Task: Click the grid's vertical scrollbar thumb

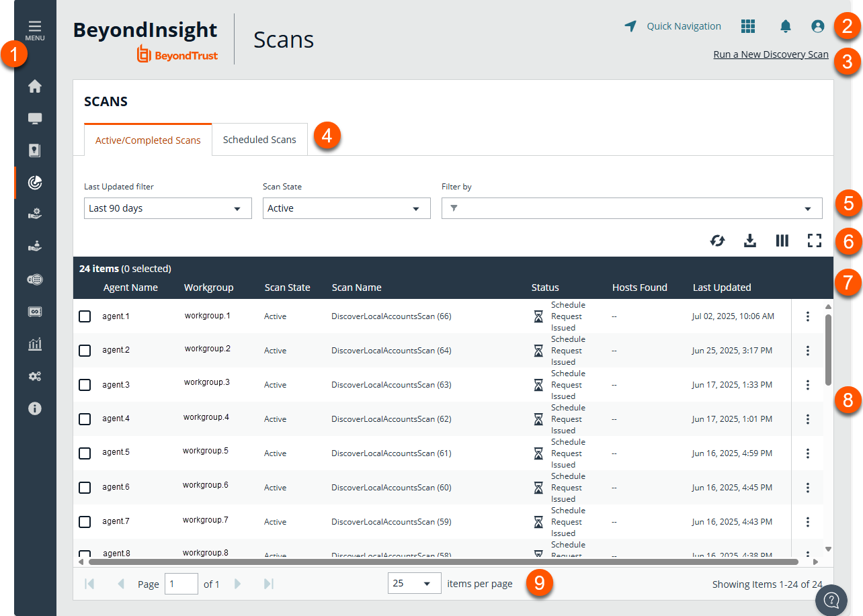Action: point(828,349)
